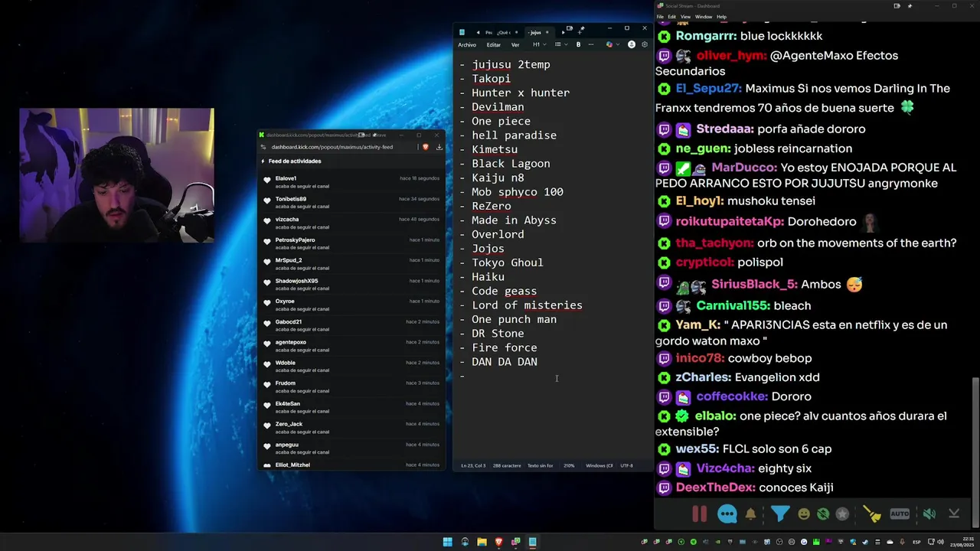Click follower agentepoxo in activity feed
The width and height of the screenshot is (980, 551).
(291, 342)
